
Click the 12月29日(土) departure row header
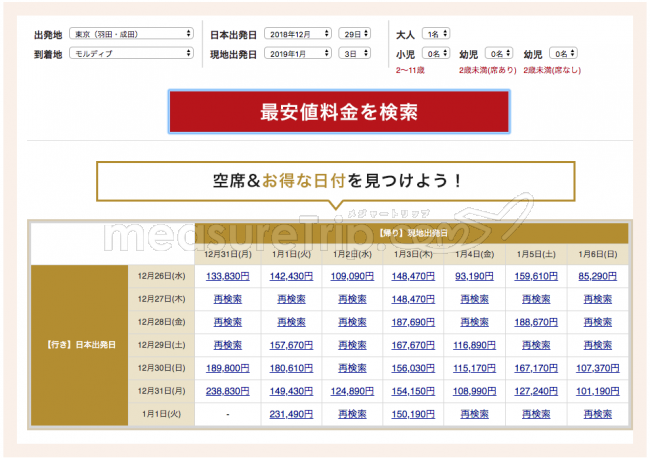pyautogui.click(x=161, y=345)
